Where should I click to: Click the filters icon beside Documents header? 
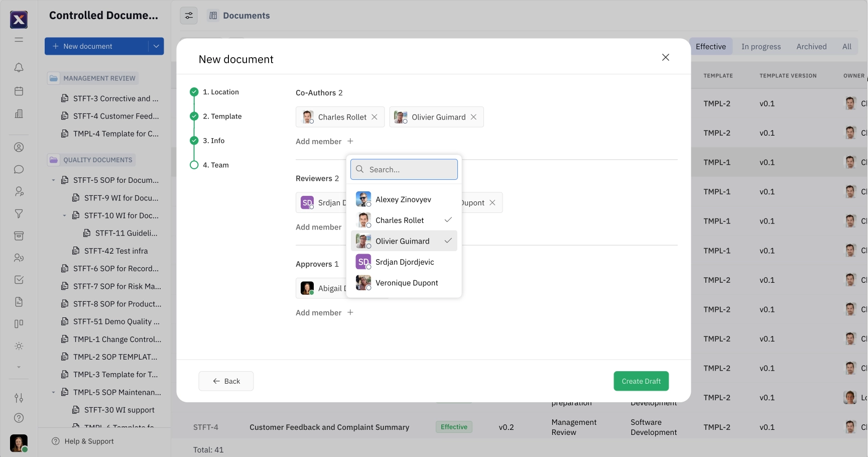pos(188,16)
